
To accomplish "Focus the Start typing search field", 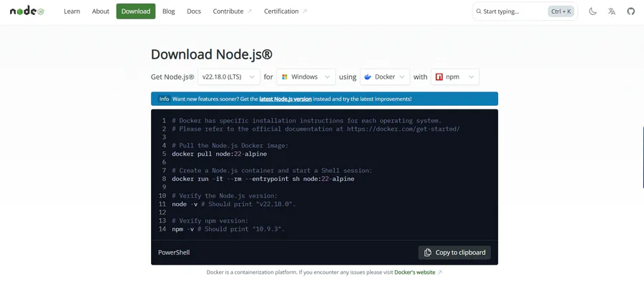I will coord(525,11).
